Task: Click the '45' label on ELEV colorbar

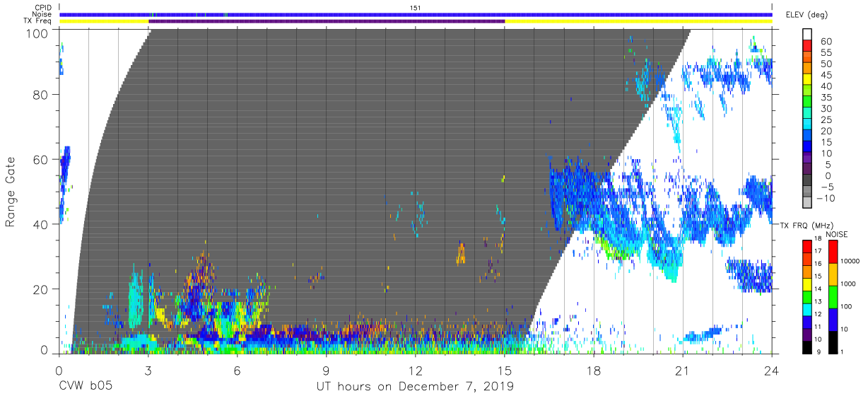Action: [826, 75]
